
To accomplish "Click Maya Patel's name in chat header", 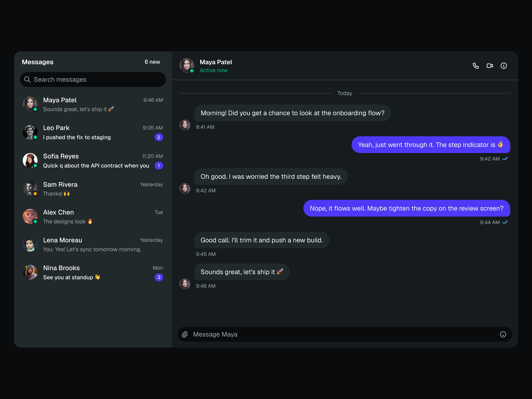I will [x=216, y=62].
